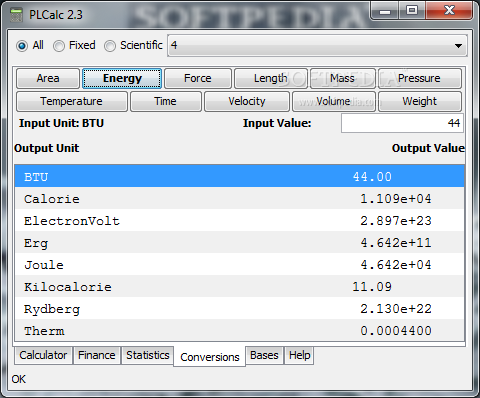Close the PLCalc window
Image resolution: width=480 pixels, height=398 pixels.
[449, 11]
